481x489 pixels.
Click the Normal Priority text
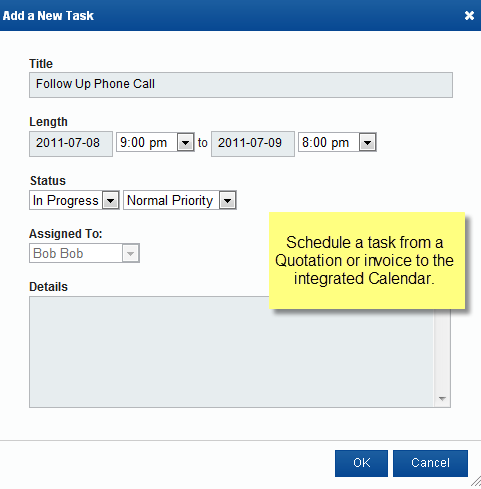(171, 200)
